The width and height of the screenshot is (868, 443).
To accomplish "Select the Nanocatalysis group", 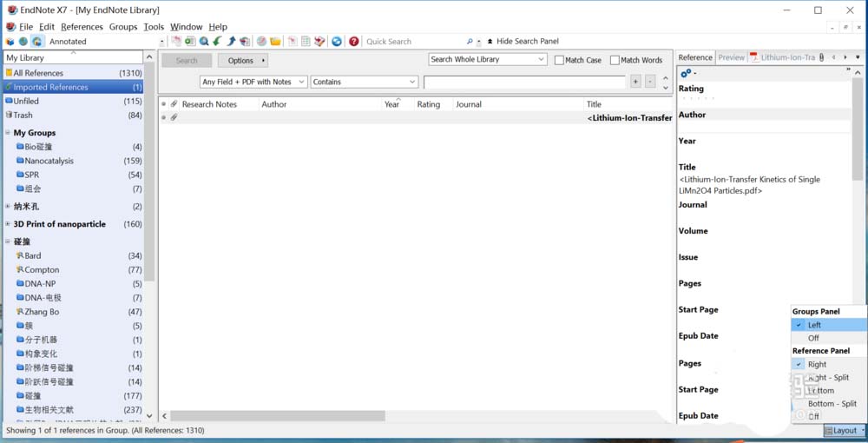I will (x=74, y=162).
